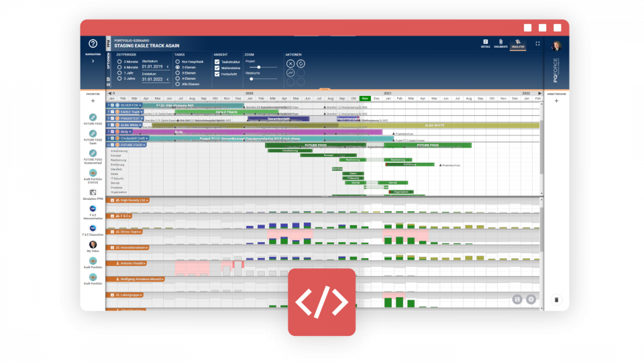The width and height of the screenshot is (644, 362).
Task: Click the vertical PPM tab
Action: click(109, 44)
